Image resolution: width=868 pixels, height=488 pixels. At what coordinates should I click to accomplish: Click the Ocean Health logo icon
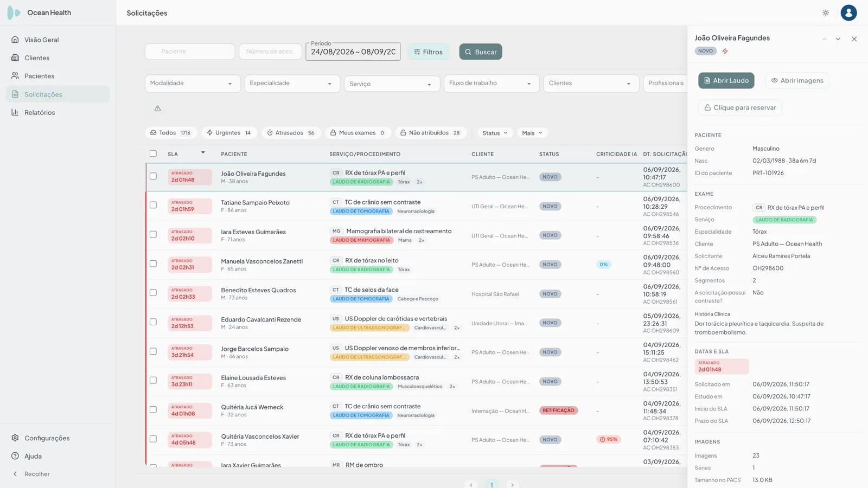(14, 12)
